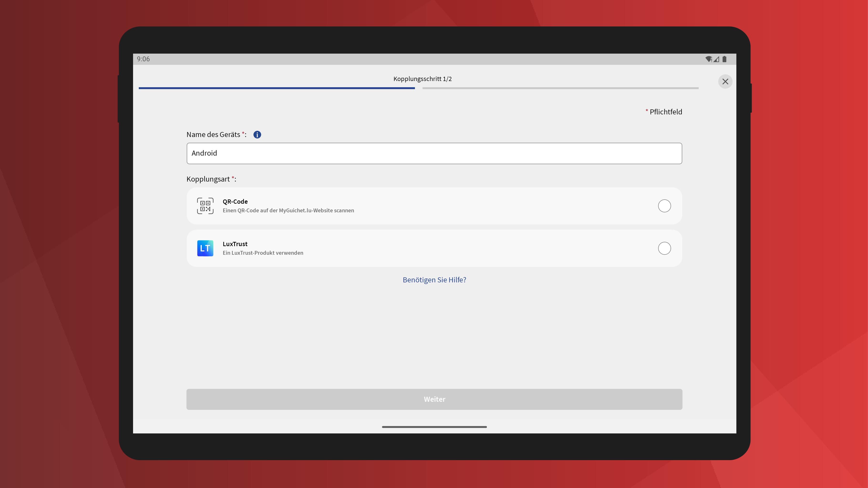Click the Kopplungsart label

pyautogui.click(x=211, y=179)
